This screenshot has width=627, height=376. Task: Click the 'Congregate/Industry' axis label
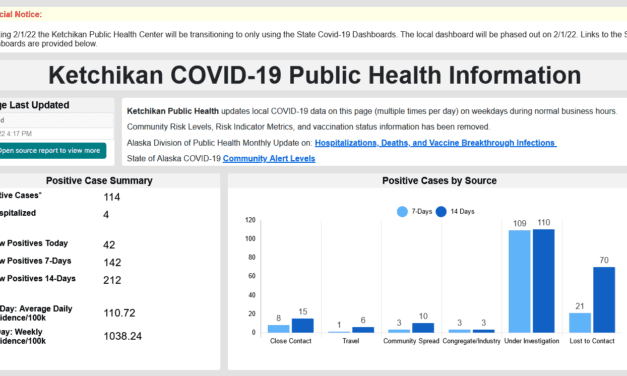pos(471,341)
